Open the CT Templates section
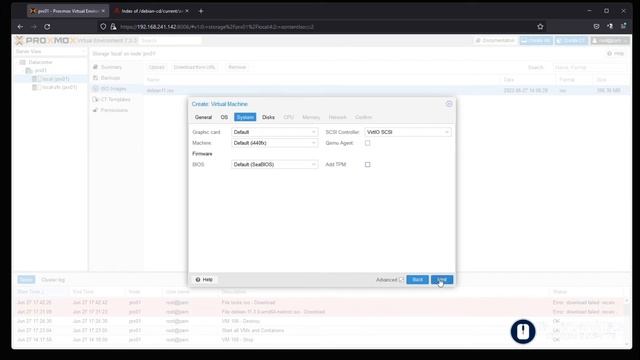This screenshot has height=360, width=640. point(115,100)
